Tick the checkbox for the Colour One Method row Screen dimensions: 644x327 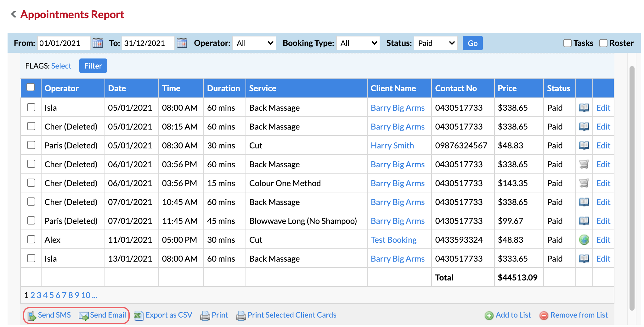tap(31, 183)
